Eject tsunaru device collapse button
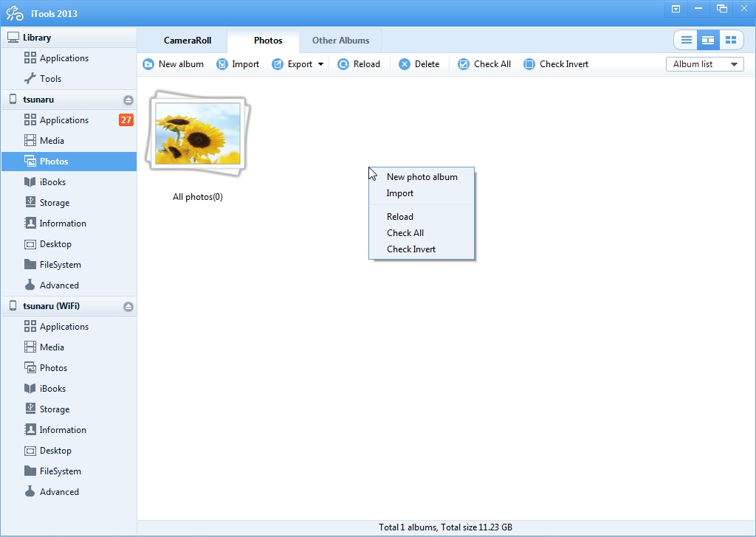 point(128,100)
